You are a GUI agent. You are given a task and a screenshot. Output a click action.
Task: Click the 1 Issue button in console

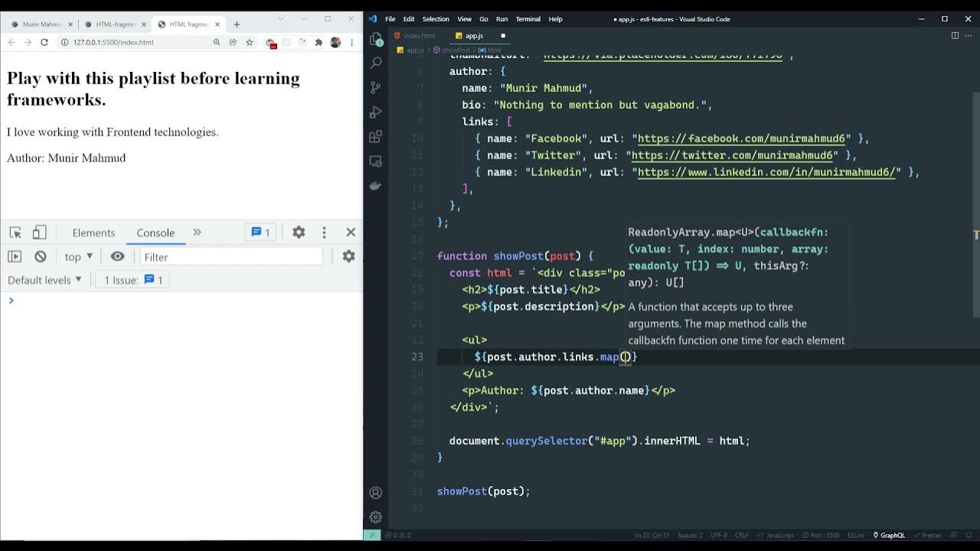point(132,280)
